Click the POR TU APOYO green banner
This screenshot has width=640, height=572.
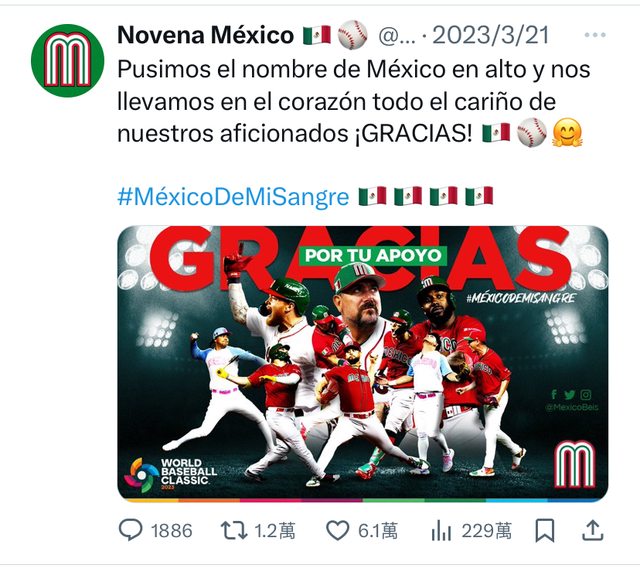pyautogui.click(x=373, y=256)
